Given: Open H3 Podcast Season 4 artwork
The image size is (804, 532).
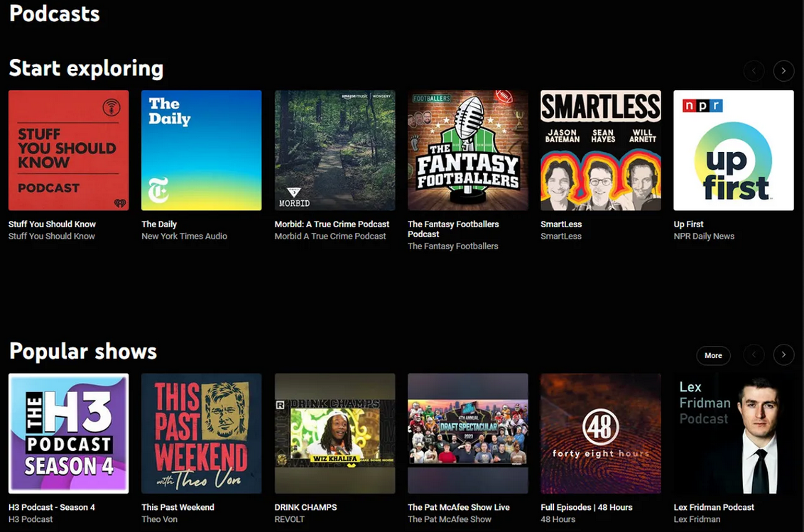Looking at the screenshot, I should pyautogui.click(x=69, y=433).
